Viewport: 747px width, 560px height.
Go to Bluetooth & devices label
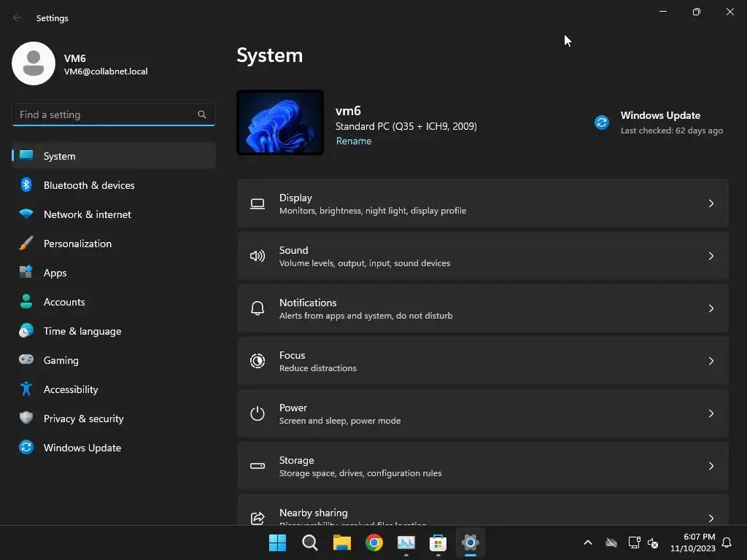tap(89, 185)
